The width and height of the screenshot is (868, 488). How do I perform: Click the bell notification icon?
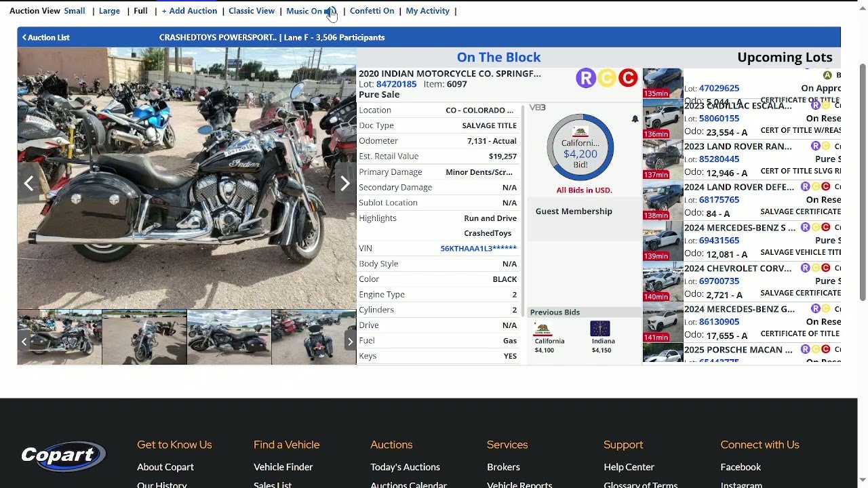click(x=635, y=119)
